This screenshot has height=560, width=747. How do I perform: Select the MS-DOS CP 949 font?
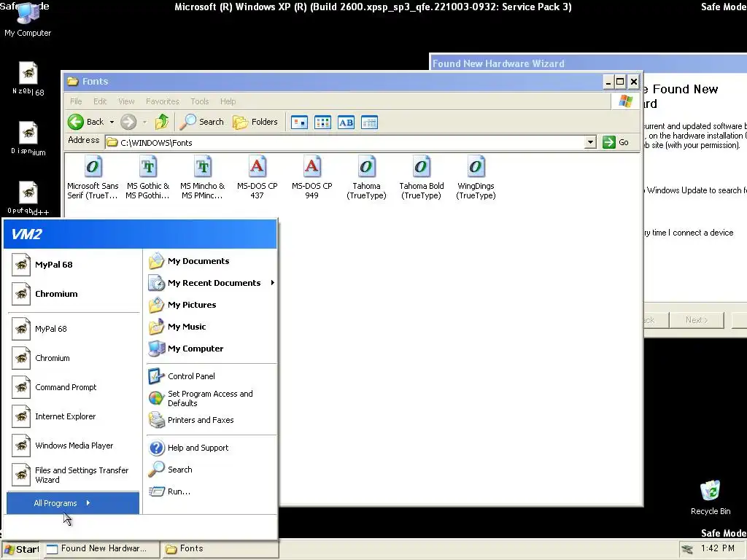point(312,178)
